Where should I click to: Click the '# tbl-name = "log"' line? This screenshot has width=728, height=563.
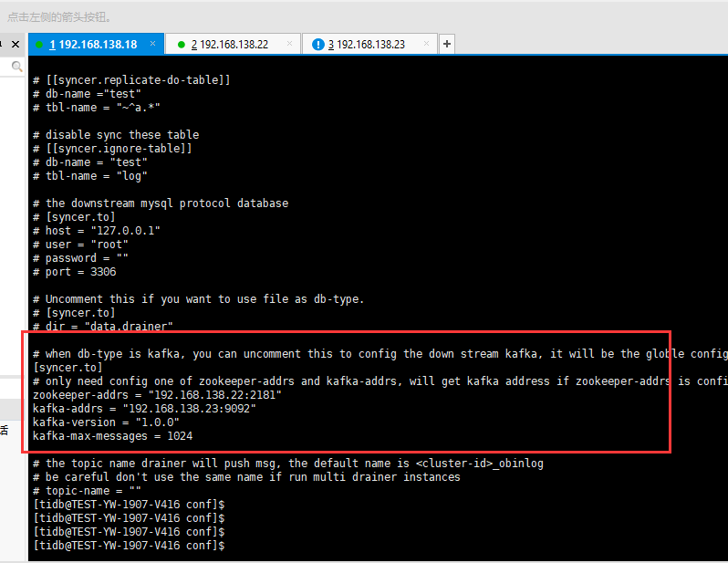pos(90,176)
